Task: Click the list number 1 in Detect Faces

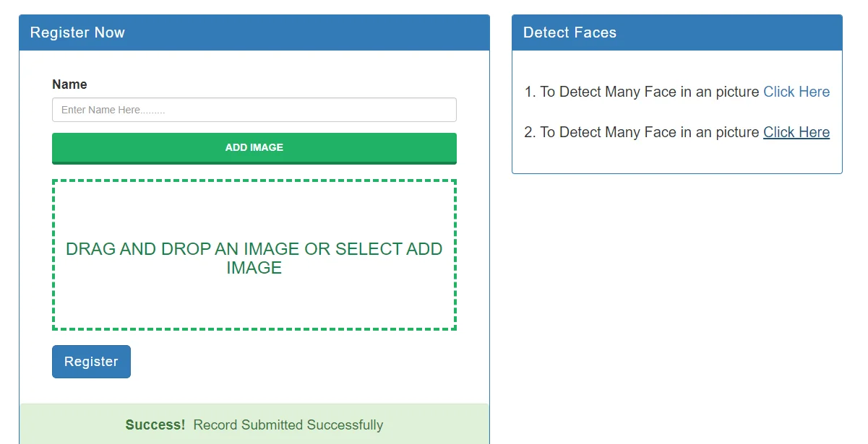Action: [530, 92]
